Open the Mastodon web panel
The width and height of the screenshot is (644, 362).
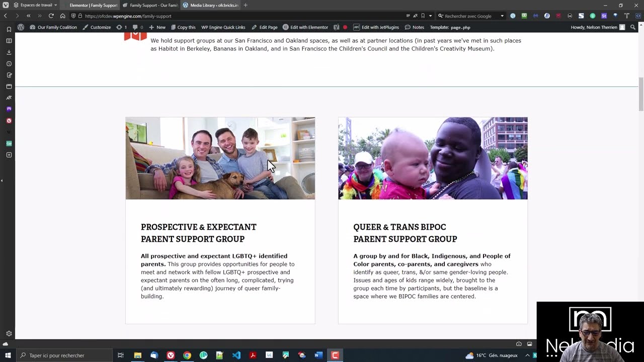pos(9,109)
